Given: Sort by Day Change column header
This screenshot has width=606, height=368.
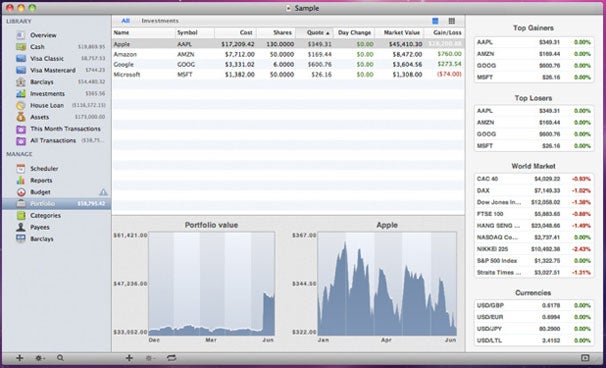Looking at the screenshot, I should click(354, 33).
